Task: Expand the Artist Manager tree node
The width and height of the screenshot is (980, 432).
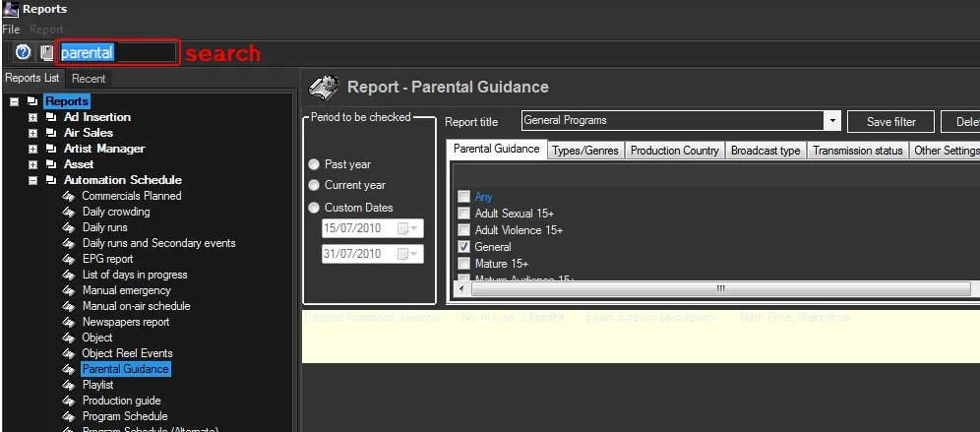Action: pos(33,149)
